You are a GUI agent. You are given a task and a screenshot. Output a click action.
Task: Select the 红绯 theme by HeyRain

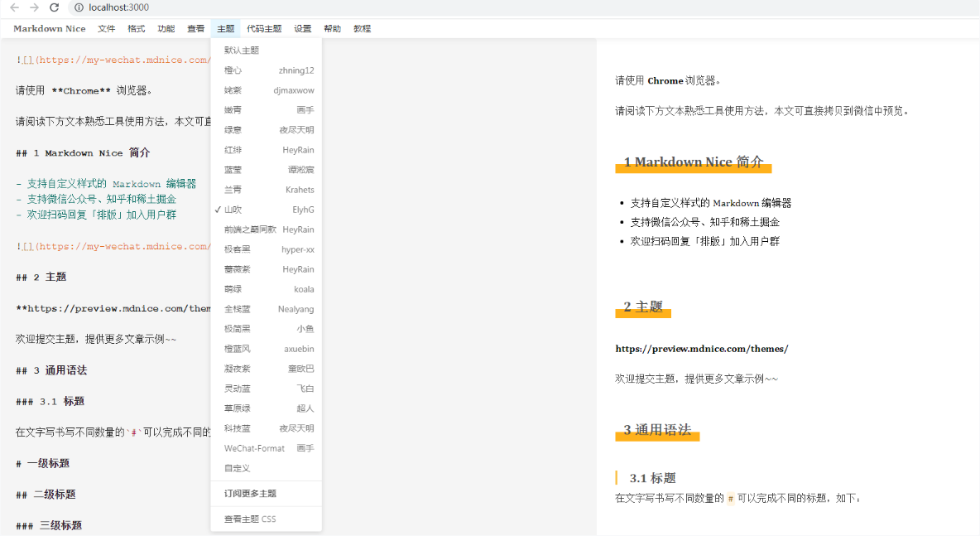click(267, 150)
